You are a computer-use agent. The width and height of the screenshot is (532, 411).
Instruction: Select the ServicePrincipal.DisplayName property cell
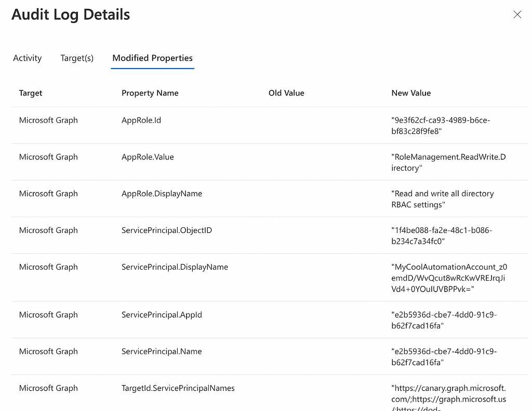tap(175, 267)
